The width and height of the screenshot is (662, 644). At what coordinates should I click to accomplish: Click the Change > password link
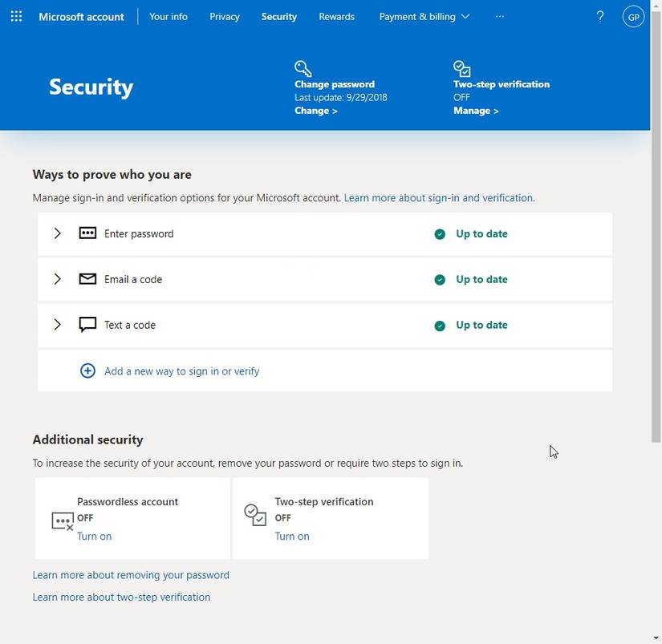[x=316, y=111]
